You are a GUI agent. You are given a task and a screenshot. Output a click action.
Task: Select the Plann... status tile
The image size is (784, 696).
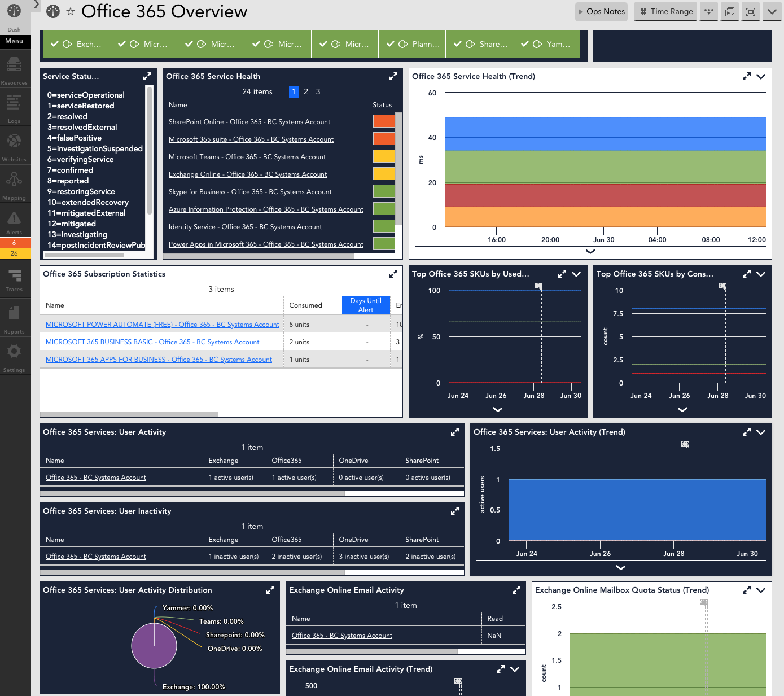tap(412, 44)
